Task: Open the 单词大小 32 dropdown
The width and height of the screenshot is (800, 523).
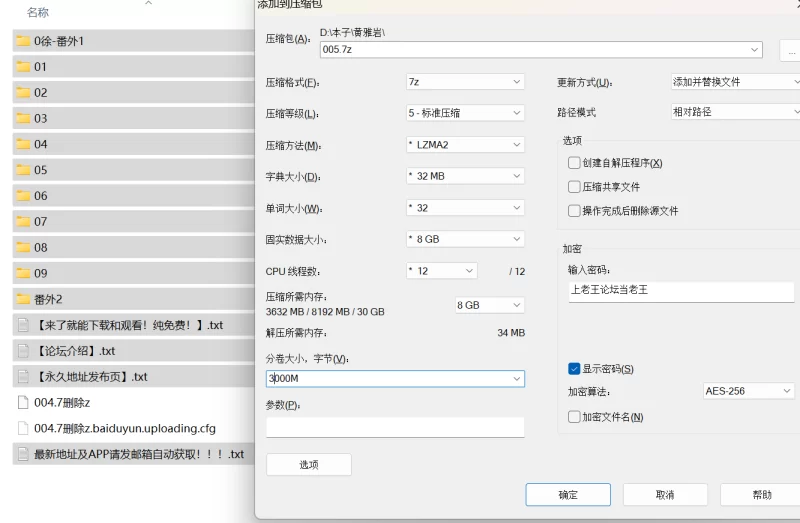Action: pos(465,208)
